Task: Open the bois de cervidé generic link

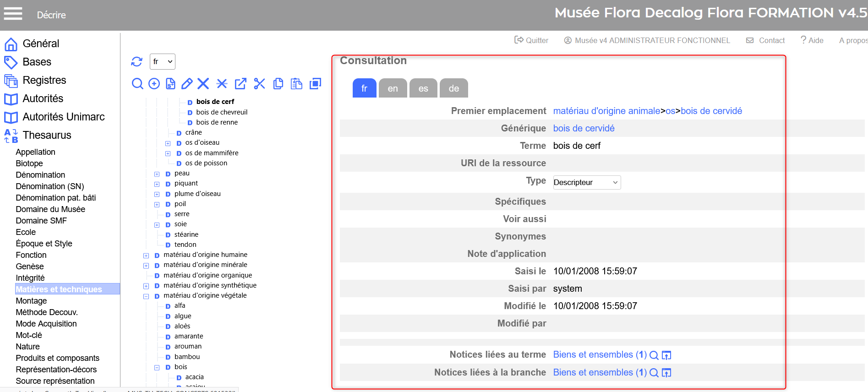Action: tap(584, 128)
